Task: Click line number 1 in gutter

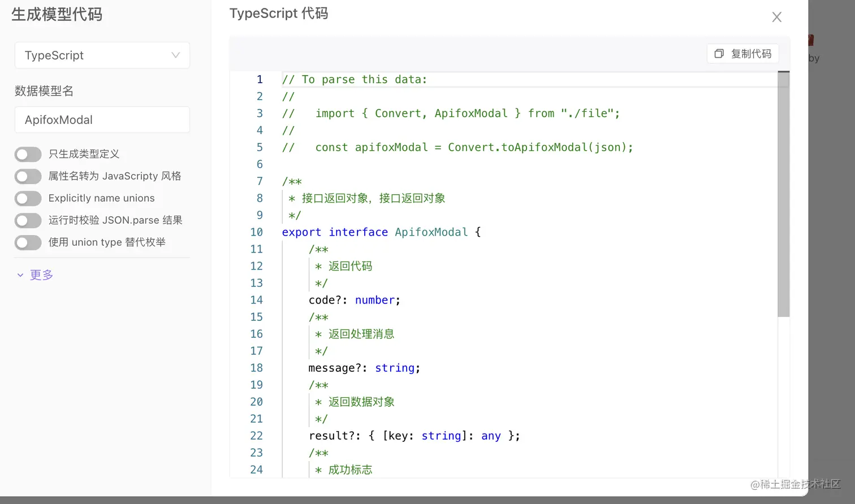Action: click(260, 80)
